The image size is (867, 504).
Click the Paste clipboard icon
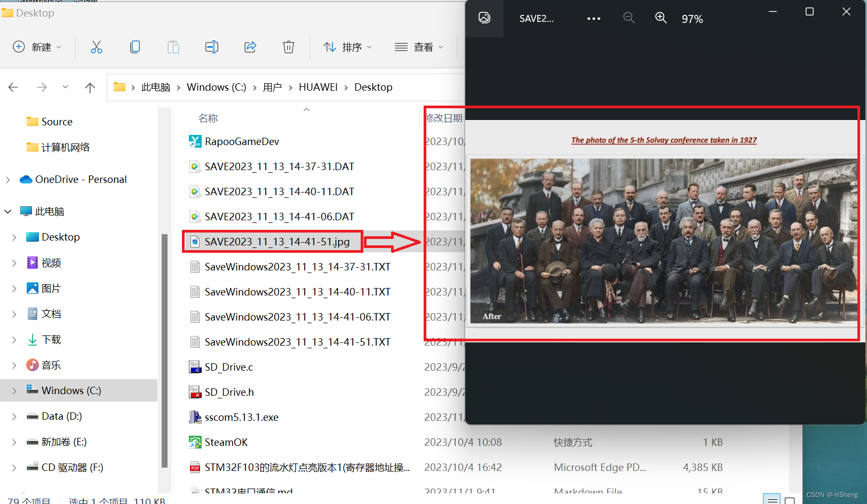[173, 47]
